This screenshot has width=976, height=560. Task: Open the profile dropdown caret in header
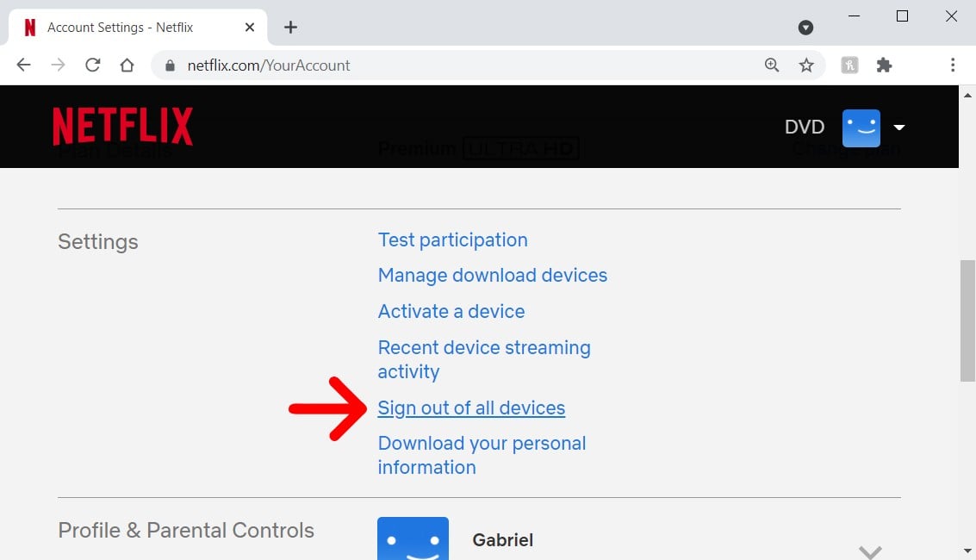[899, 128]
